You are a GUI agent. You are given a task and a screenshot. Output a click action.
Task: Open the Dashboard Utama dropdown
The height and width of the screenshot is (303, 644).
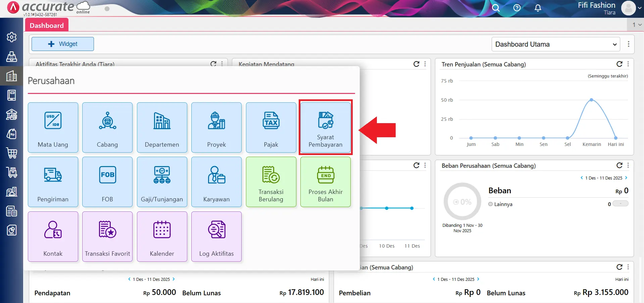555,44
